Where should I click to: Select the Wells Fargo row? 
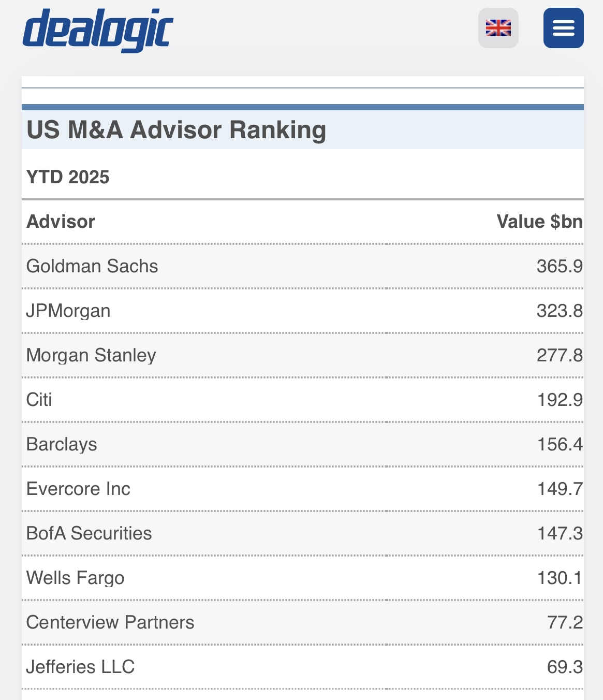pyautogui.click(x=303, y=578)
